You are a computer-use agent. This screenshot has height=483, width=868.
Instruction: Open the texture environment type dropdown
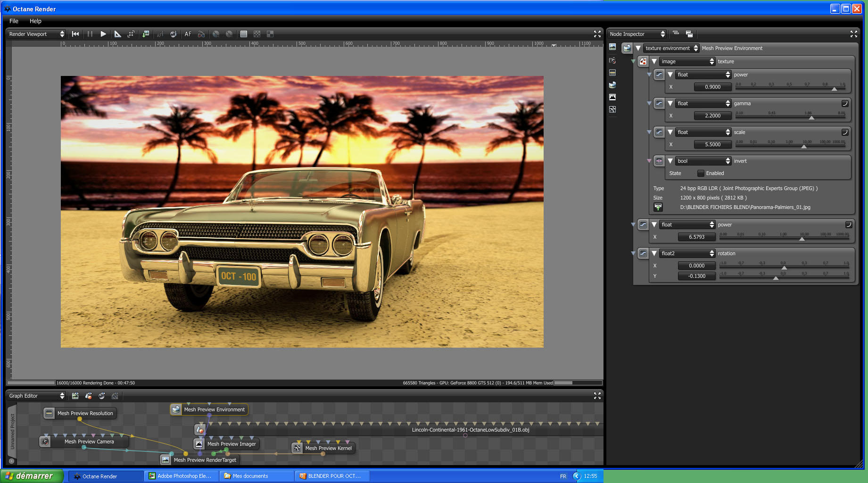pyautogui.click(x=671, y=48)
